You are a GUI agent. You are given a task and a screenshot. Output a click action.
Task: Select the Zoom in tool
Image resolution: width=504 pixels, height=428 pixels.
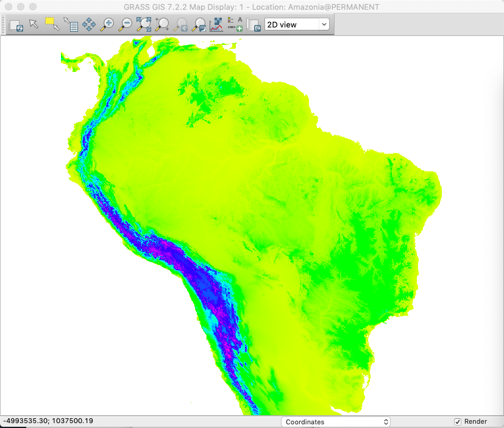(x=107, y=24)
